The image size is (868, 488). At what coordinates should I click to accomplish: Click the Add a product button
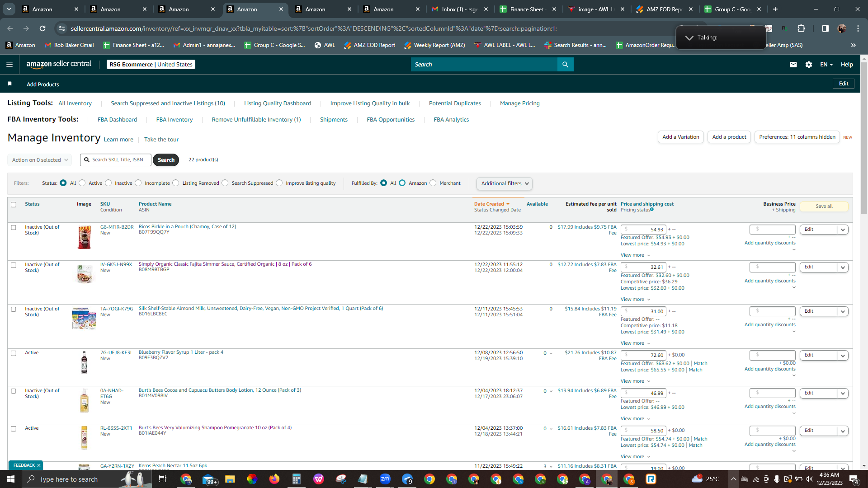tap(729, 137)
